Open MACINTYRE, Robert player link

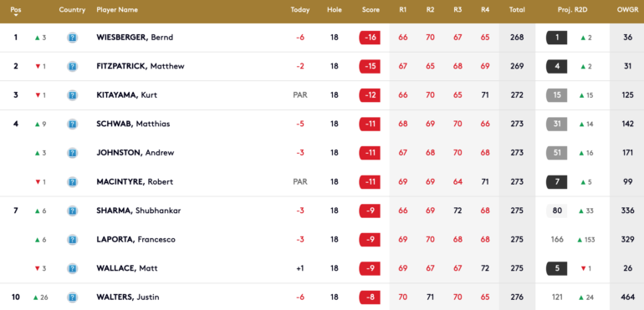pyautogui.click(x=135, y=182)
